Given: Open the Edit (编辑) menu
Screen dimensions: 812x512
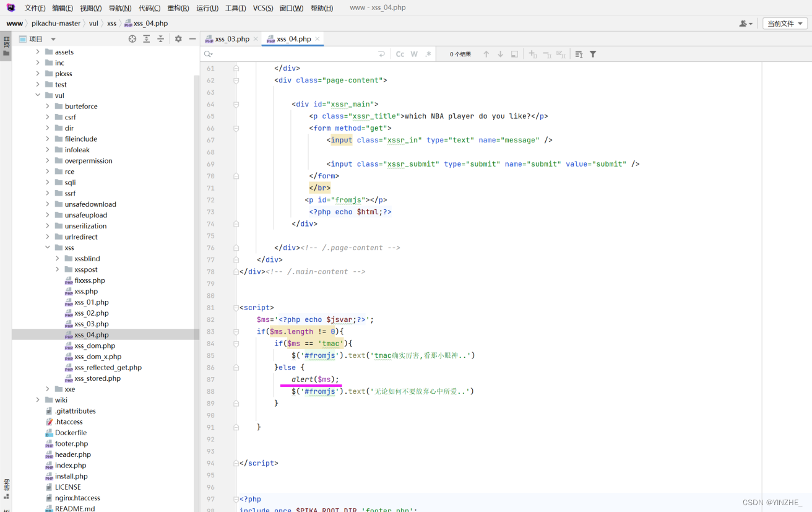Looking at the screenshot, I should point(63,8).
